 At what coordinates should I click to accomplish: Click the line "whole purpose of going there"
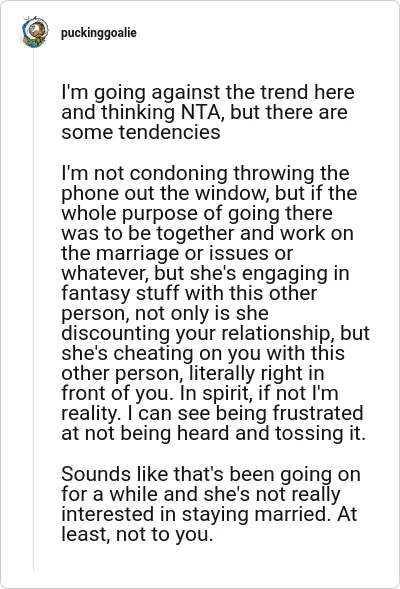(x=196, y=213)
